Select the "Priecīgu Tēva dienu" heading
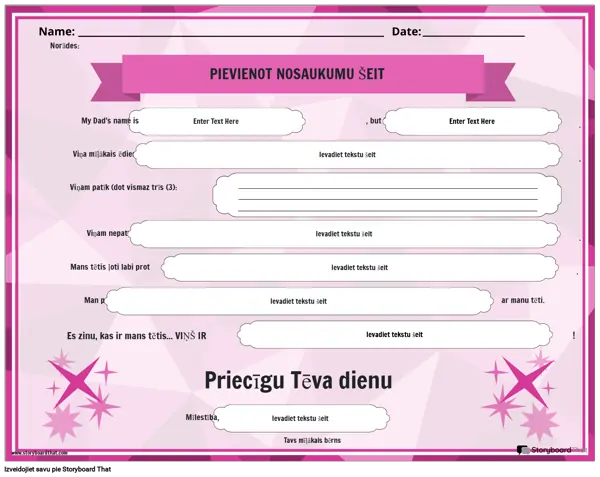The height and width of the screenshot is (477, 600). tap(298, 381)
